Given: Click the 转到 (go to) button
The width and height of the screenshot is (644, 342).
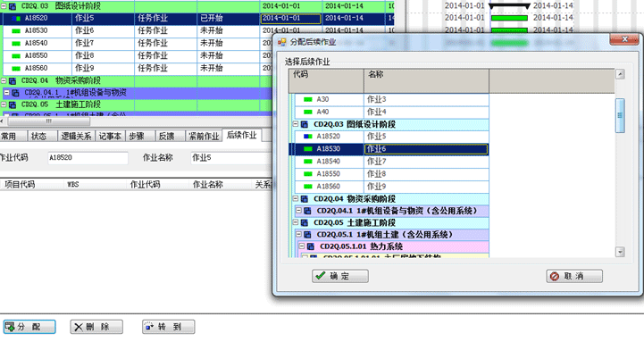Looking at the screenshot, I should [x=169, y=327].
